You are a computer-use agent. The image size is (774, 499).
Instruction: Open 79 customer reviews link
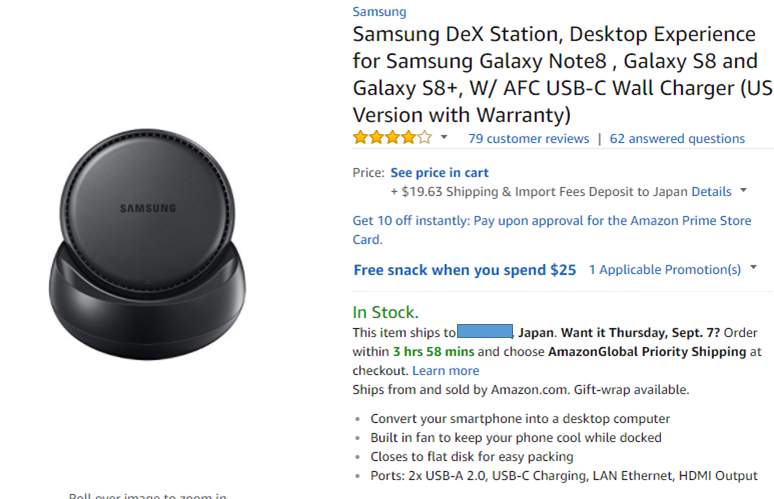529,139
